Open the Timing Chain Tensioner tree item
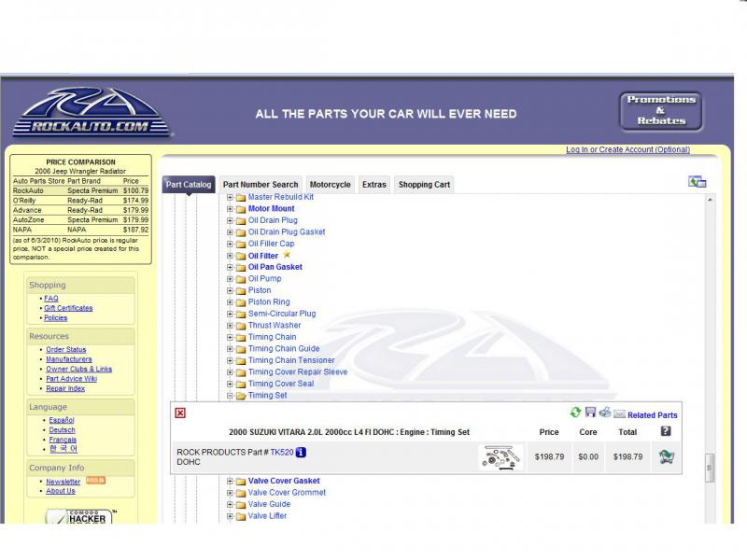This screenshot has width=747, height=560. [291, 360]
